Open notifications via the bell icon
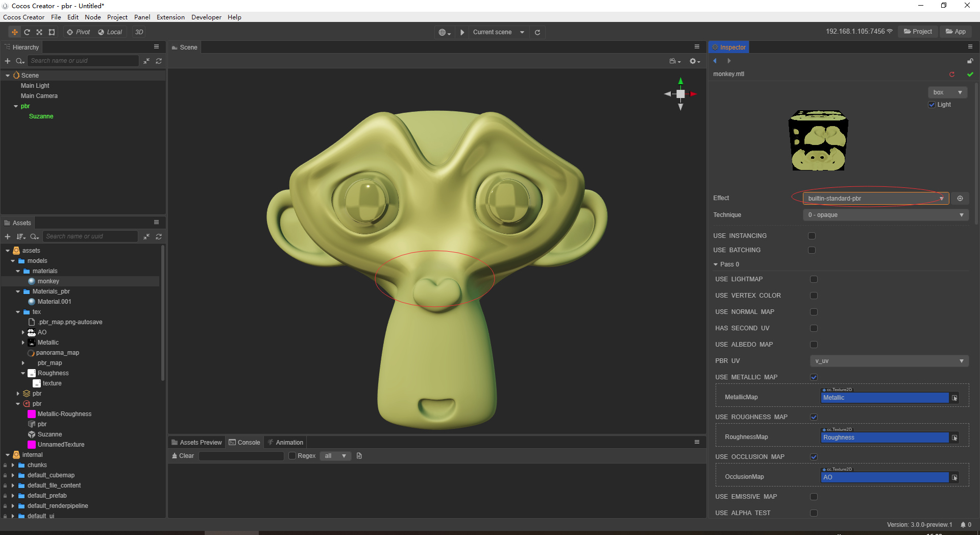The image size is (980, 535). pos(963,525)
